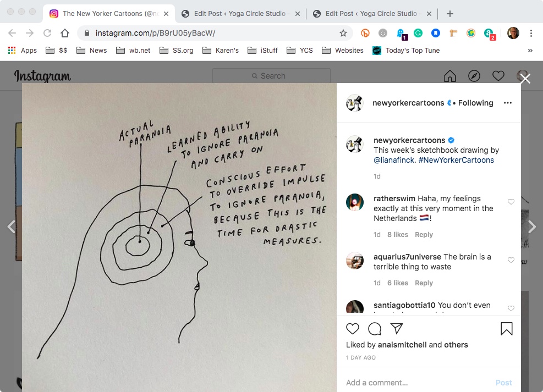This screenshot has width=543, height=392.
Task: Open a new browser tab
Action: click(450, 14)
